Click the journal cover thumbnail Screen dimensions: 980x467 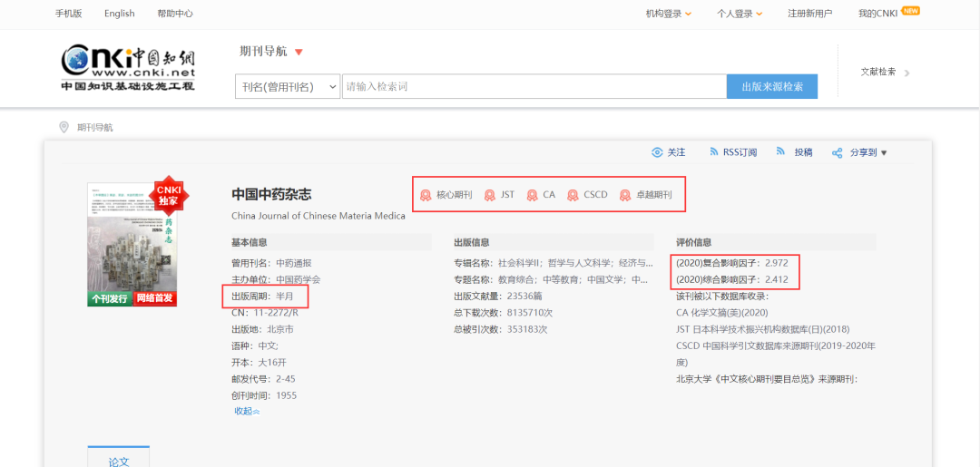132,245
